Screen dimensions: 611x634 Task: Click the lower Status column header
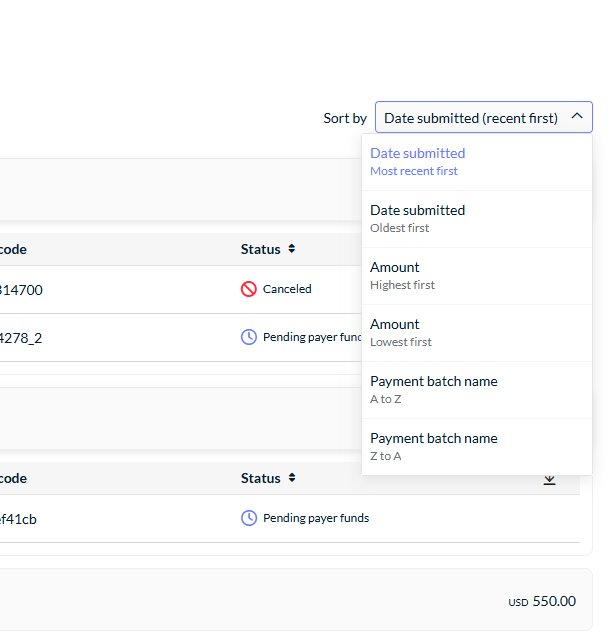(x=261, y=478)
